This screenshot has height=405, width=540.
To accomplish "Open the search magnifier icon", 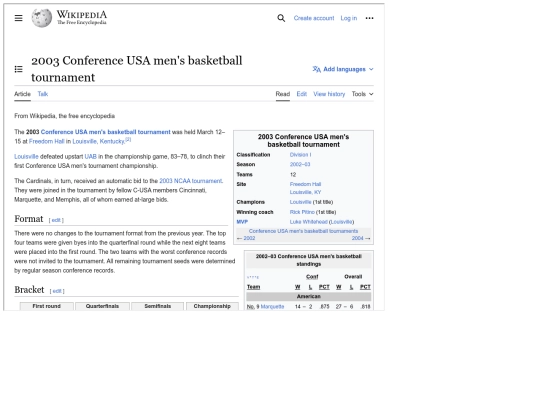I will pos(281,18).
